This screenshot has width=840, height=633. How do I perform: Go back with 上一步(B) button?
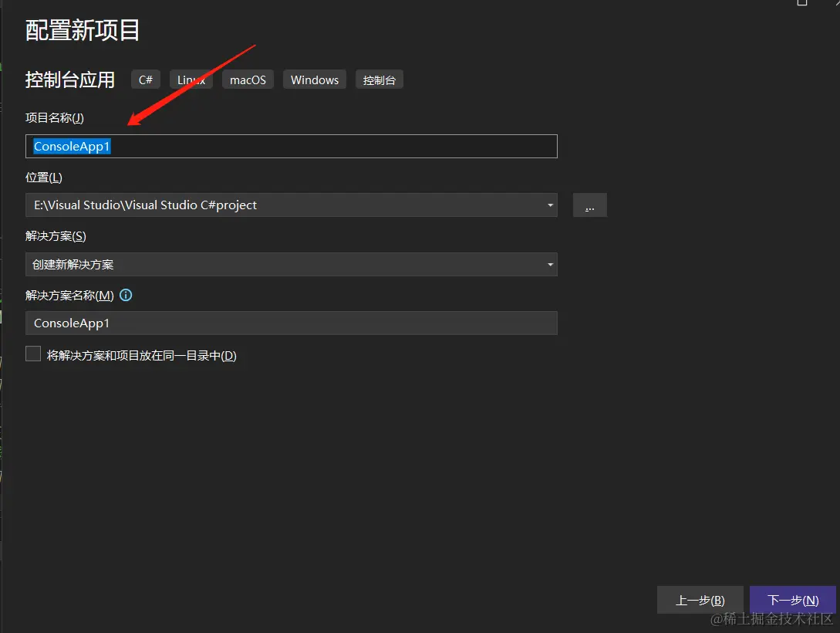[x=700, y=600]
